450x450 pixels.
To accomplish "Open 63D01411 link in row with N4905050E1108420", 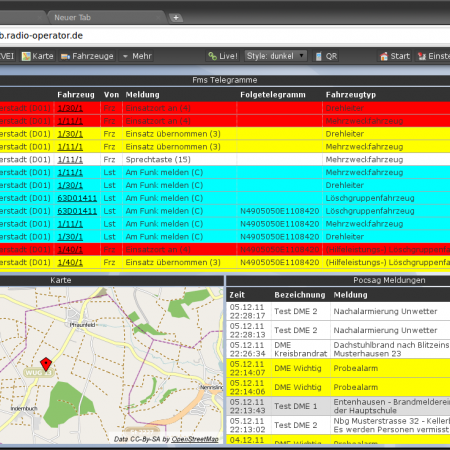I will point(77,211).
